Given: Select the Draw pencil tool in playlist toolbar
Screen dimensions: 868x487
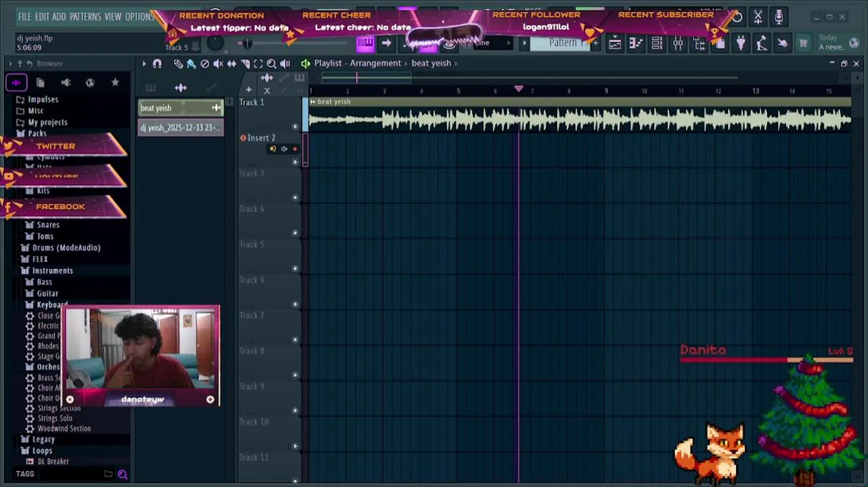Looking at the screenshot, I should point(178,63).
